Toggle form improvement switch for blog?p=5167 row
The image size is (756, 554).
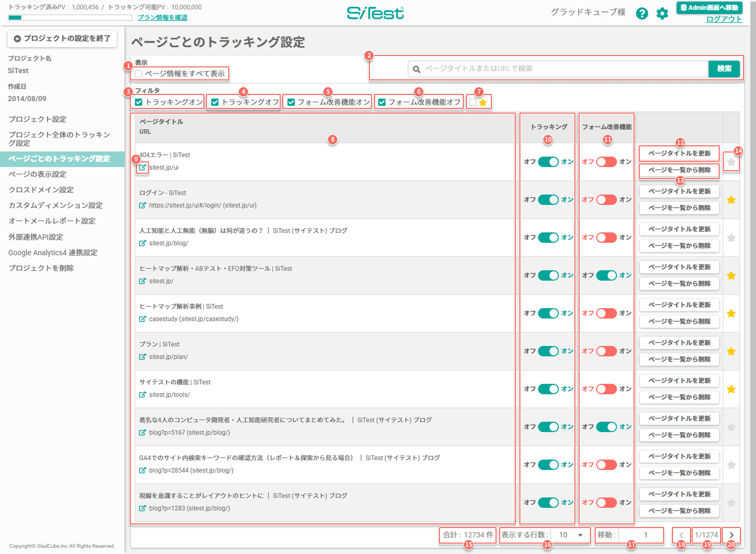pyautogui.click(x=607, y=427)
